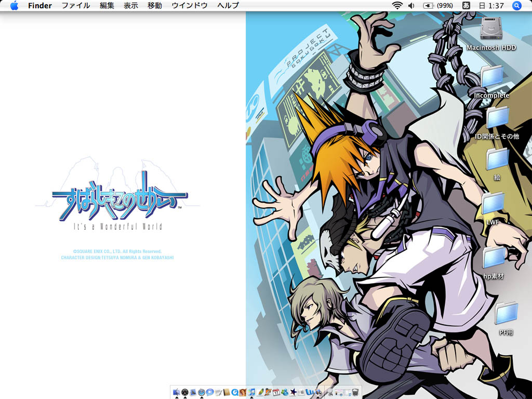
Task: Click the battery percentage (99%) text
Action: (445, 5)
